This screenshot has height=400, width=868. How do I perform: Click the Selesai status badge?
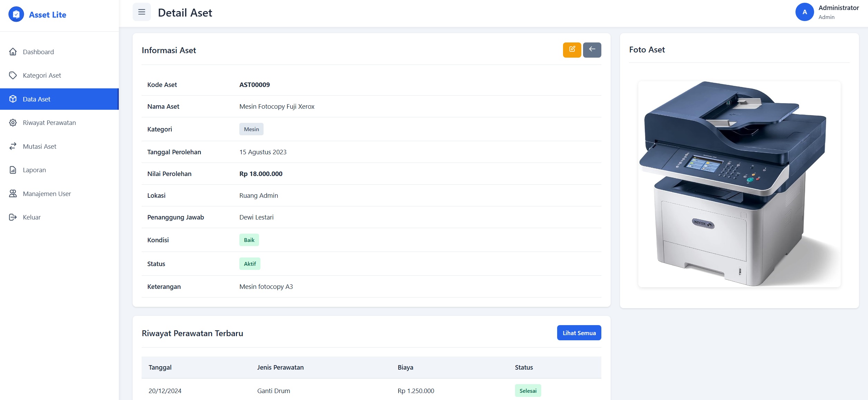(527, 391)
